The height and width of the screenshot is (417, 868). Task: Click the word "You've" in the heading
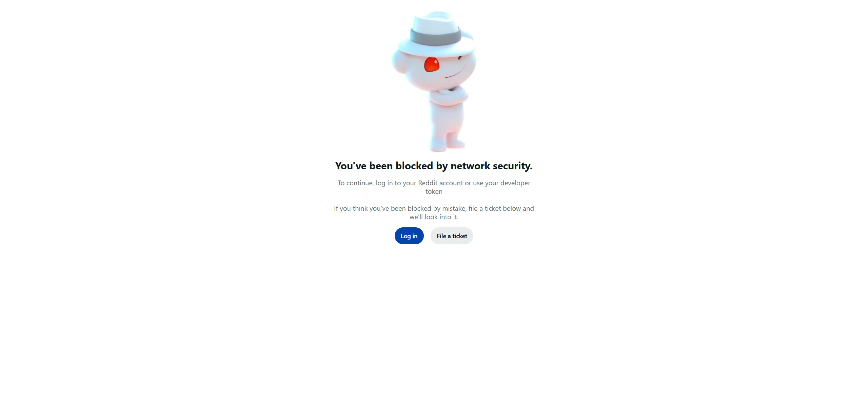(351, 166)
